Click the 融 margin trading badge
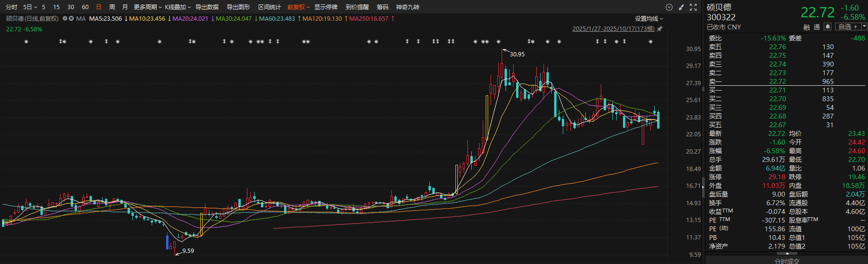This screenshot has width=868, height=264. pos(807,27)
